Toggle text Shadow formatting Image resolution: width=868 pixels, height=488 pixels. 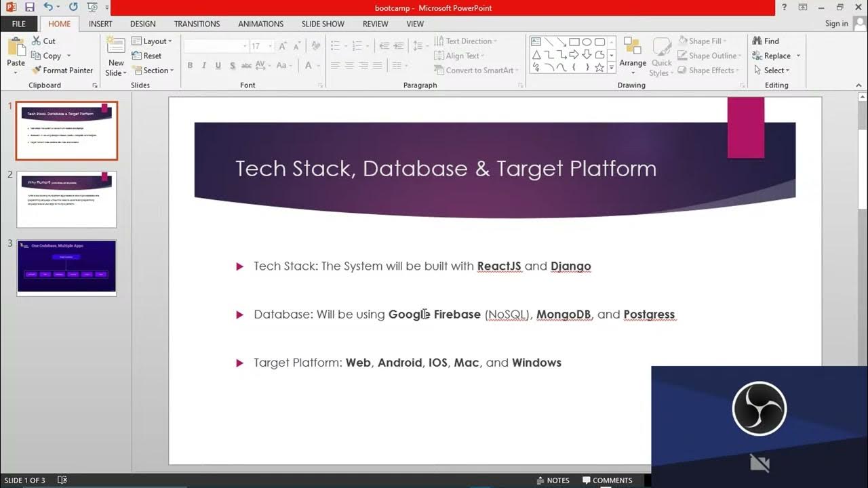(x=233, y=66)
